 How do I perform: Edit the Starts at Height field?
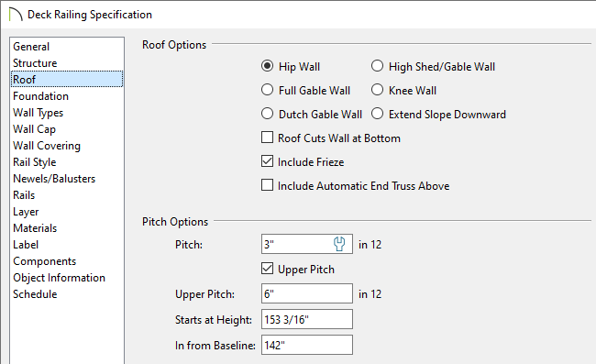(307, 319)
